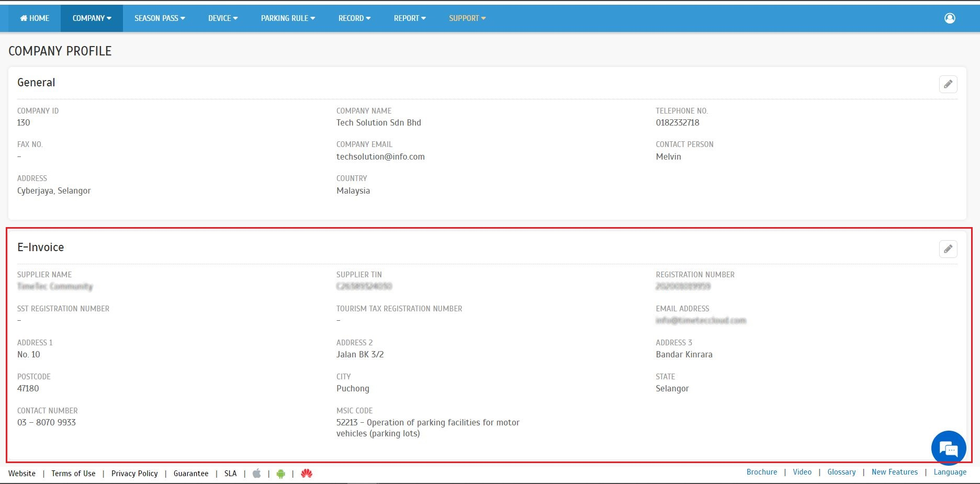Go to Home in navigation bar
Screen dimensions: 980x484
(35, 18)
